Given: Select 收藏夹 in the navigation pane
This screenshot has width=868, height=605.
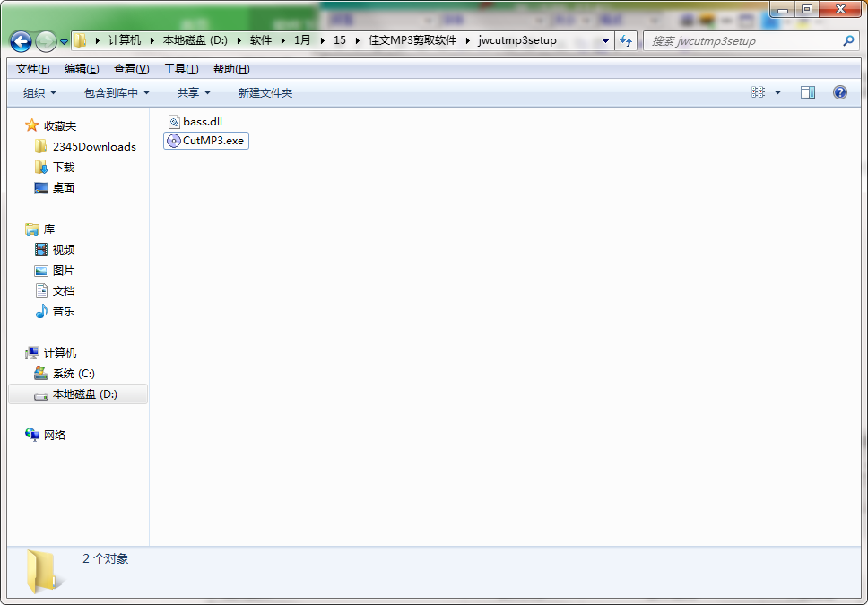Looking at the screenshot, I should click(60, 126).
